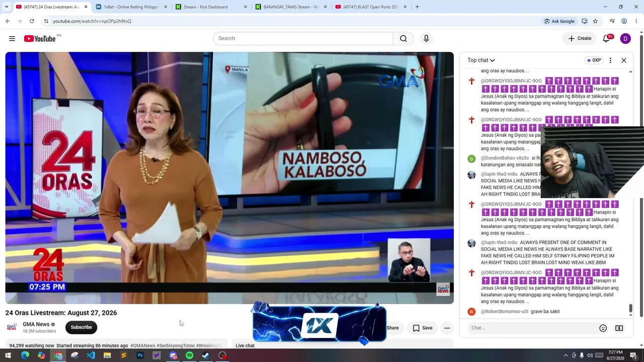
Task: Start voice search with microphone icon
Action: 426,39
